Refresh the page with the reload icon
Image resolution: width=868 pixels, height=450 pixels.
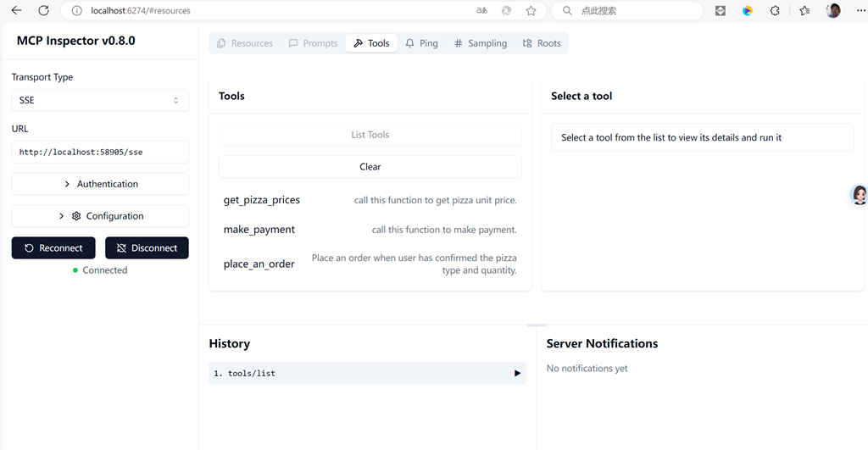pos(44,11)
